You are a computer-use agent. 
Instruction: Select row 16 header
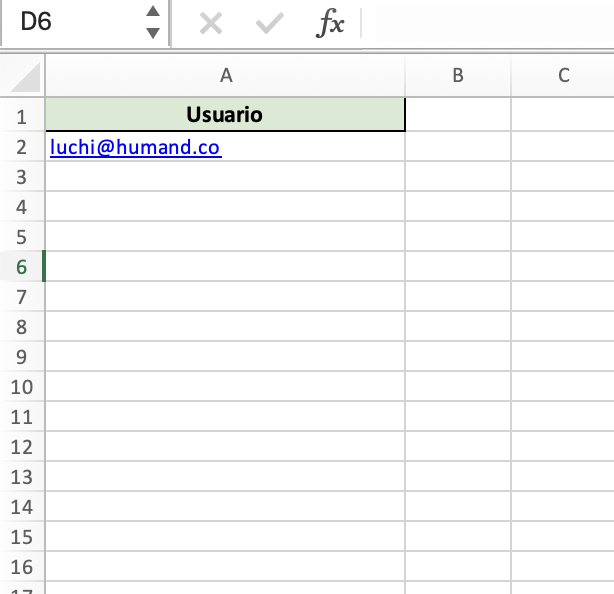click(22, 567)
